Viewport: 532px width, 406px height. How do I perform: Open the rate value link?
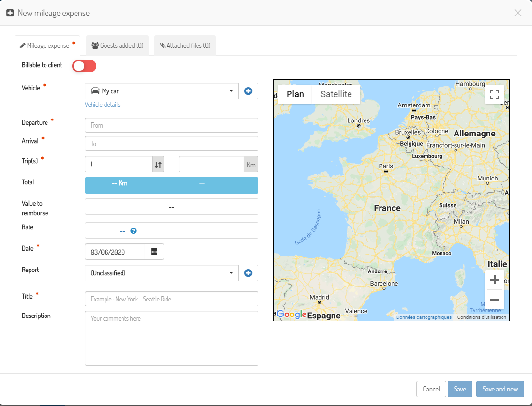pyautogui.click(x=122, y=231)
